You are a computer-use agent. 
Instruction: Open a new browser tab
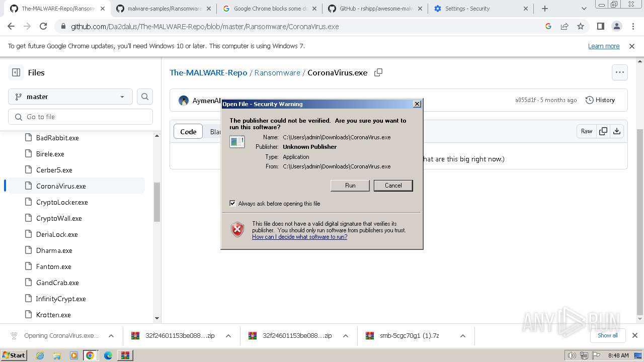coord(545,9)
